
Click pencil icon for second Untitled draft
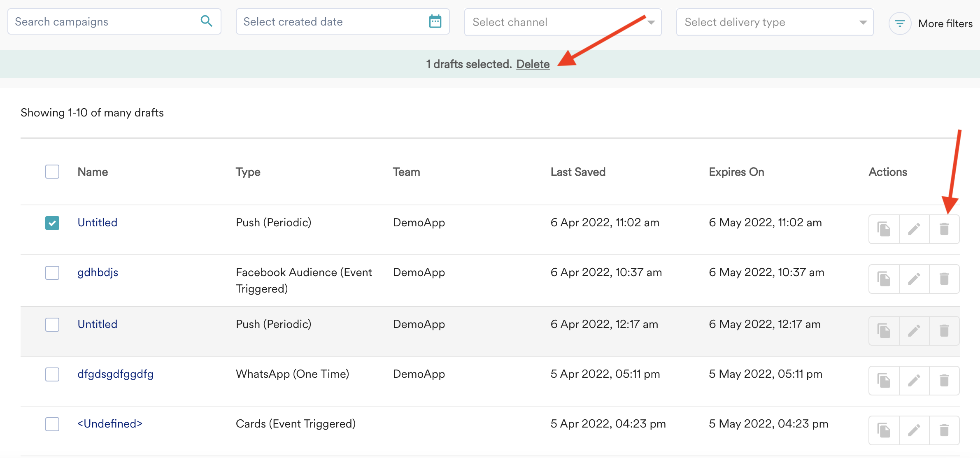tap(914, 331)
